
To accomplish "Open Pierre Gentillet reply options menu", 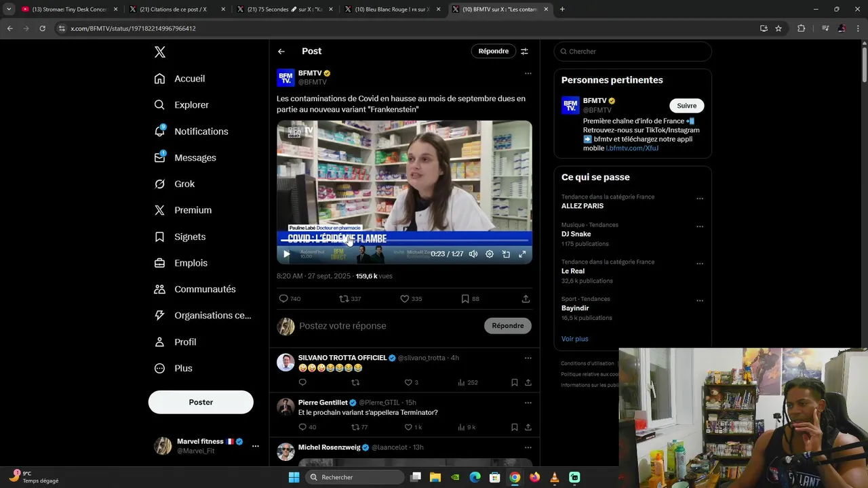I will pos(528,403).
